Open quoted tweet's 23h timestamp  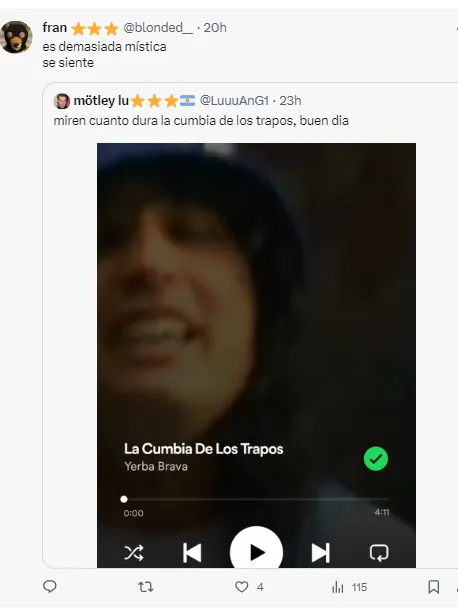[290, 101]
